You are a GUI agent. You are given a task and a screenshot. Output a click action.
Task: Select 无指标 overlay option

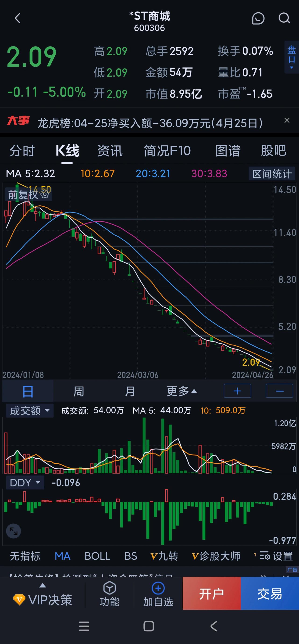tap(25, 556)
